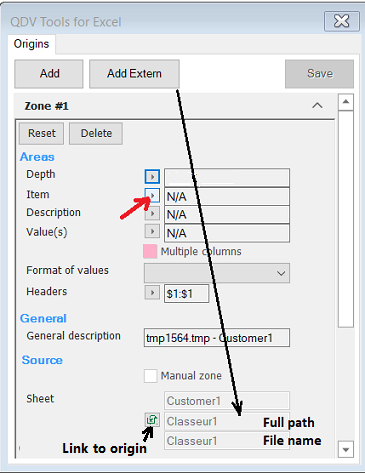The image size is (365, 473).
Task: Close the QDV Tools for Excel window
Action: pos(342,21)
